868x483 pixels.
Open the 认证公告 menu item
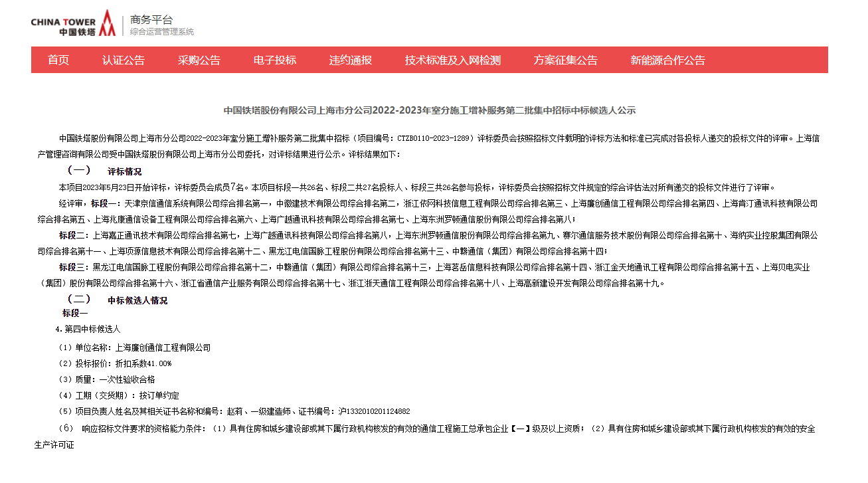tap(124, 60)
